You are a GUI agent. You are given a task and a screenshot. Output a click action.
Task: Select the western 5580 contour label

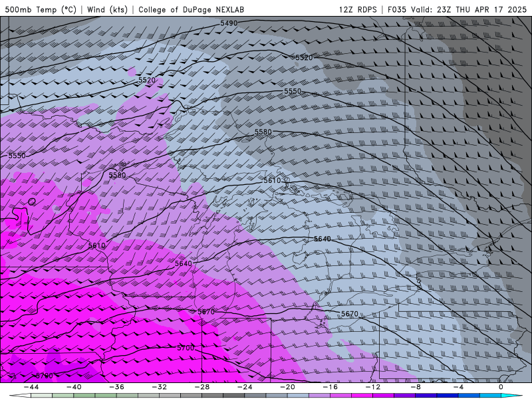pos(118,176)
